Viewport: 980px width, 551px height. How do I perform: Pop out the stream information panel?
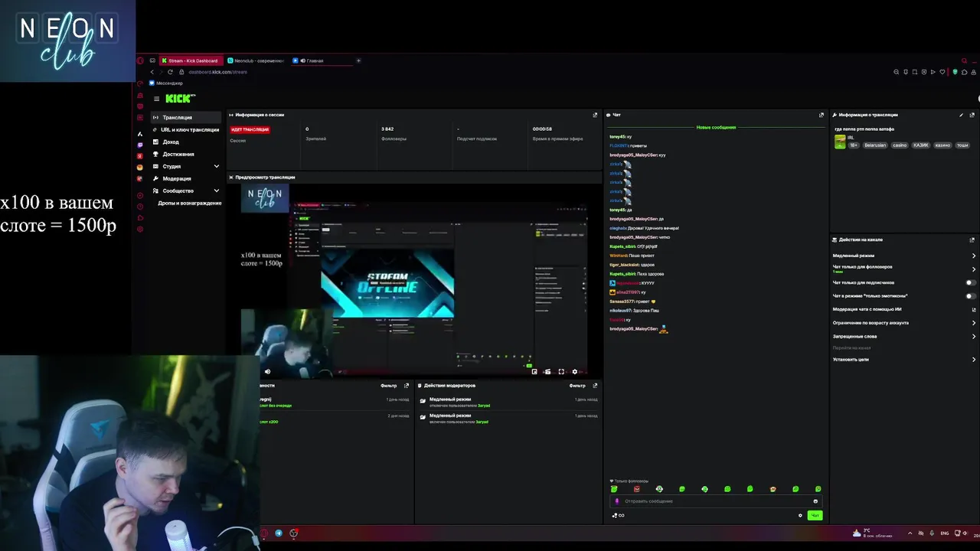coord(972,115)
